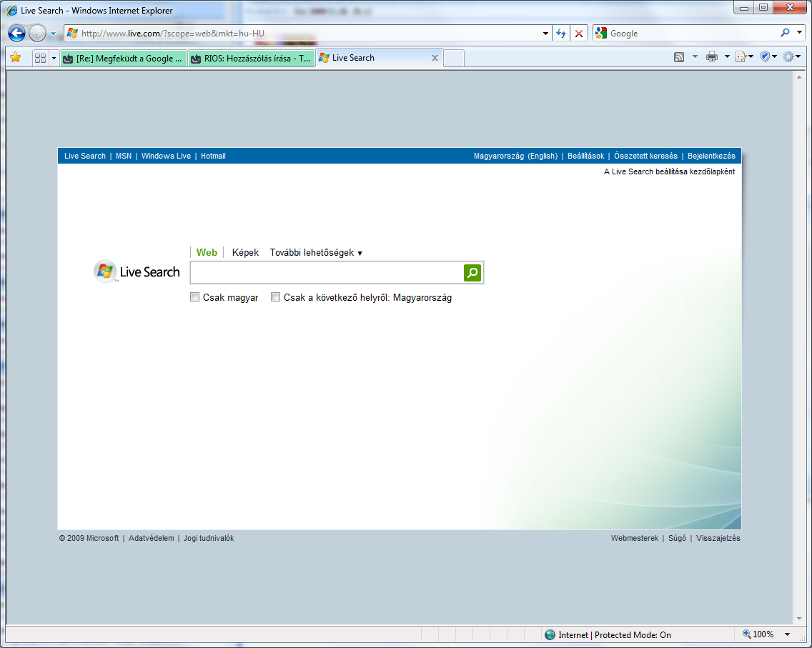Open the Tools gear menu
The height and width of the screenshot is (648, 812).
coord(791,57)
